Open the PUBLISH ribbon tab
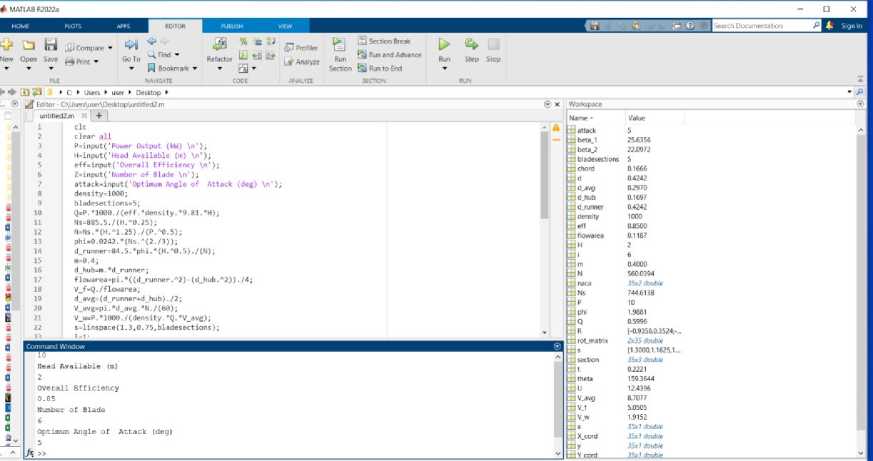This screenshot has height=461, width=873. [x=231, y=26]
